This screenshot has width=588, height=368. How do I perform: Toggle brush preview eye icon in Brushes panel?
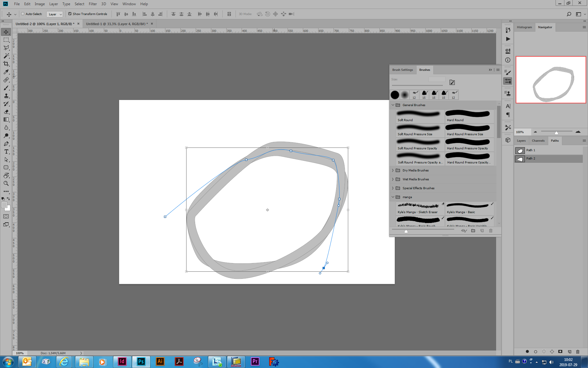tap(464, 231)
